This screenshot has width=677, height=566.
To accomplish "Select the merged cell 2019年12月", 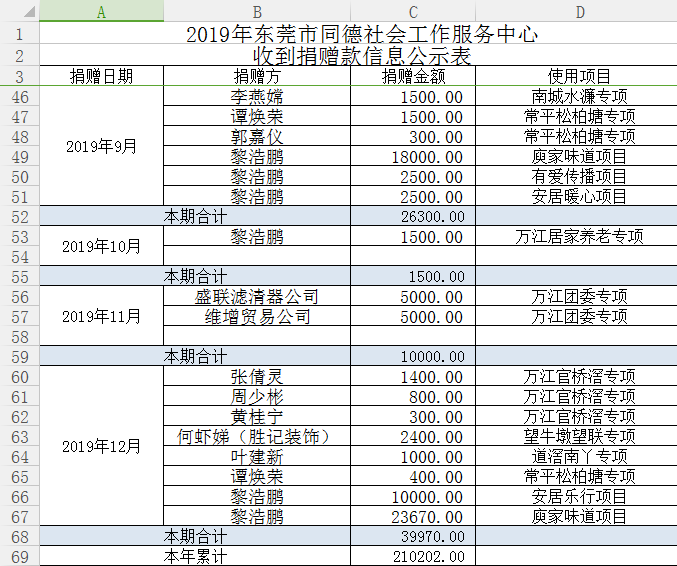I will (x=101, y=446).
